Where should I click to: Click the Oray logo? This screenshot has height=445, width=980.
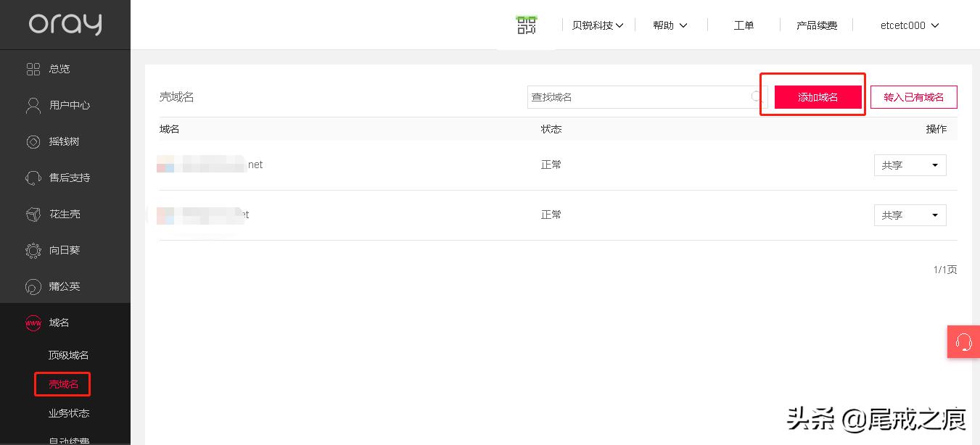(65, 25)
